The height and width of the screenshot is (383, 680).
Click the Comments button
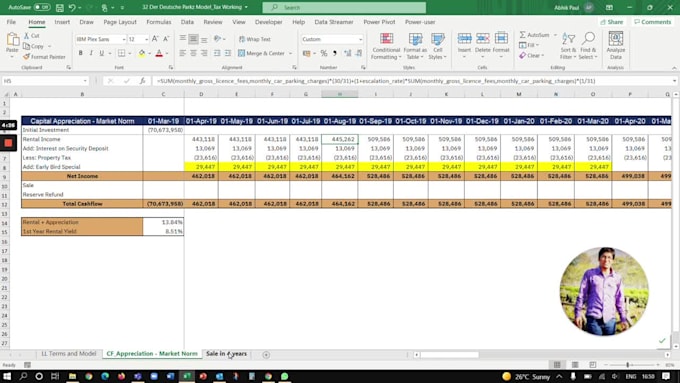tap(652, 22)
